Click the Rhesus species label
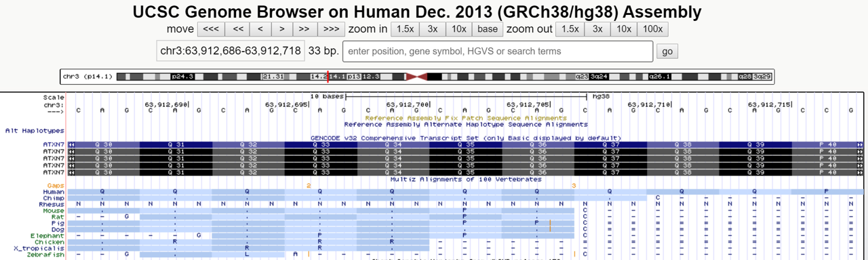This screenshot has height=260, width=868. (x=52, y=204)
